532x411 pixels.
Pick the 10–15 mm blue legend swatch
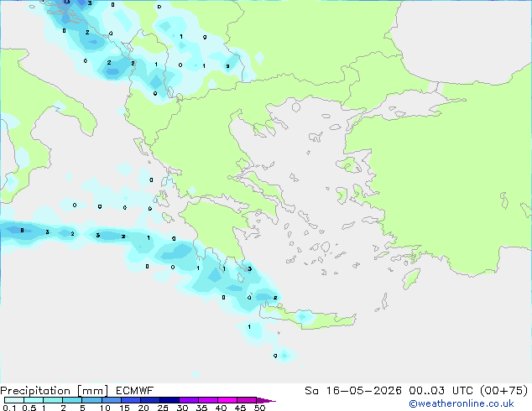111,400
